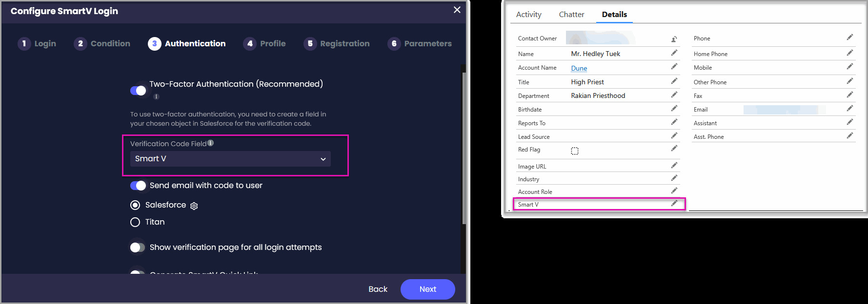The image size is (868, 304).
Task: Edit the Smart V field pencil icon
Action: (674, 203)
